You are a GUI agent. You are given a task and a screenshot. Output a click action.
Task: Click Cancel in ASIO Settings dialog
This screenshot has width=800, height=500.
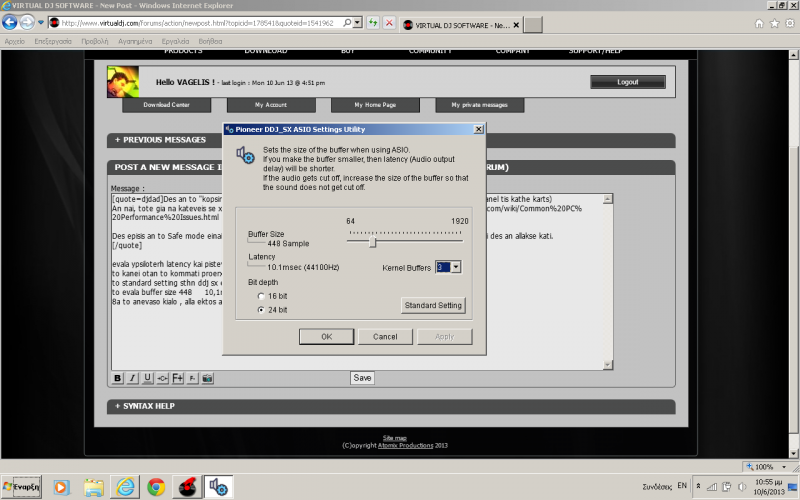tap(385, 337)
